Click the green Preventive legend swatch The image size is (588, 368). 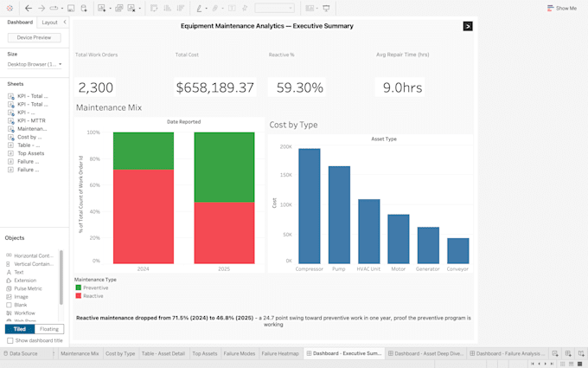[79, 287]
